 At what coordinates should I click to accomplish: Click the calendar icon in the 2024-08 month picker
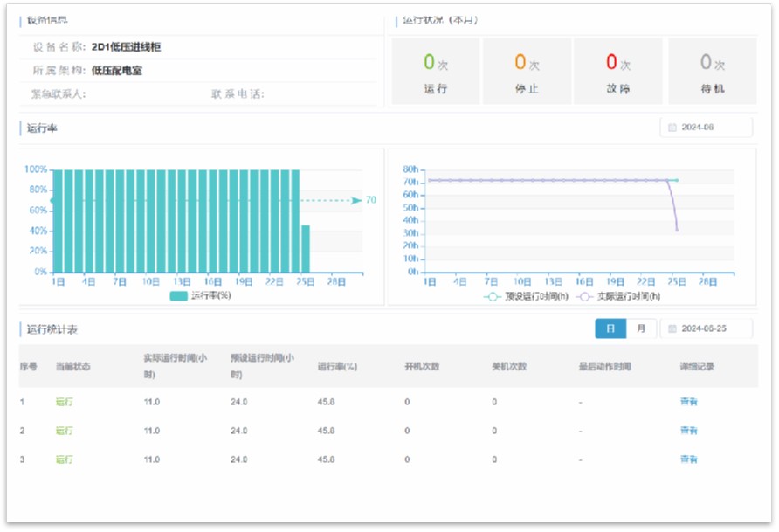tap(672, 128)
